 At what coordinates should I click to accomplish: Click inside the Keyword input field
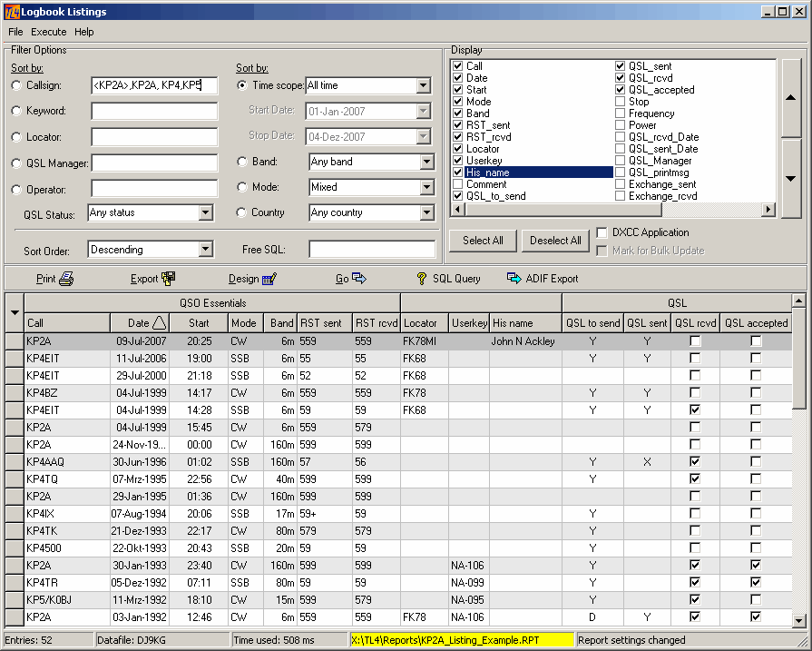point(154,111)
